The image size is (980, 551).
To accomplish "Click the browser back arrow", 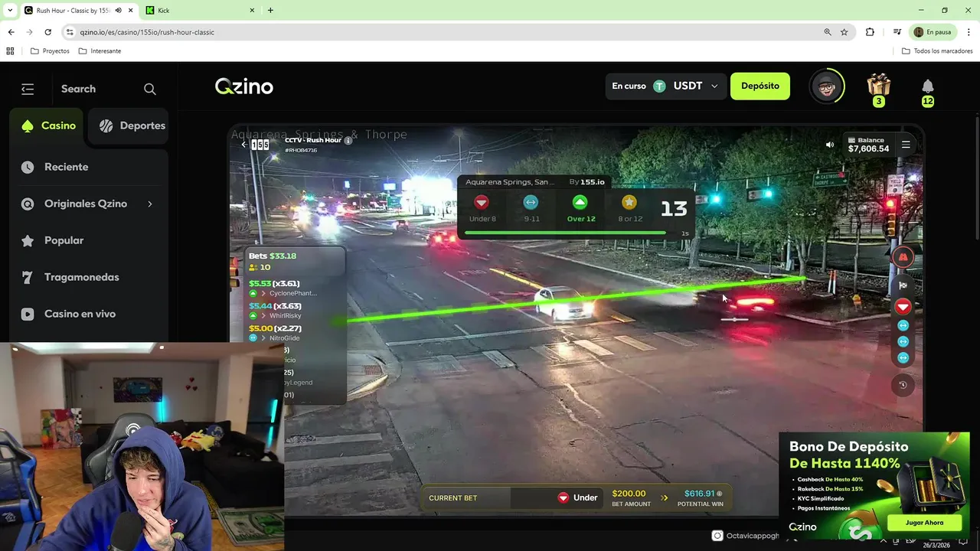I will (11, 32).
